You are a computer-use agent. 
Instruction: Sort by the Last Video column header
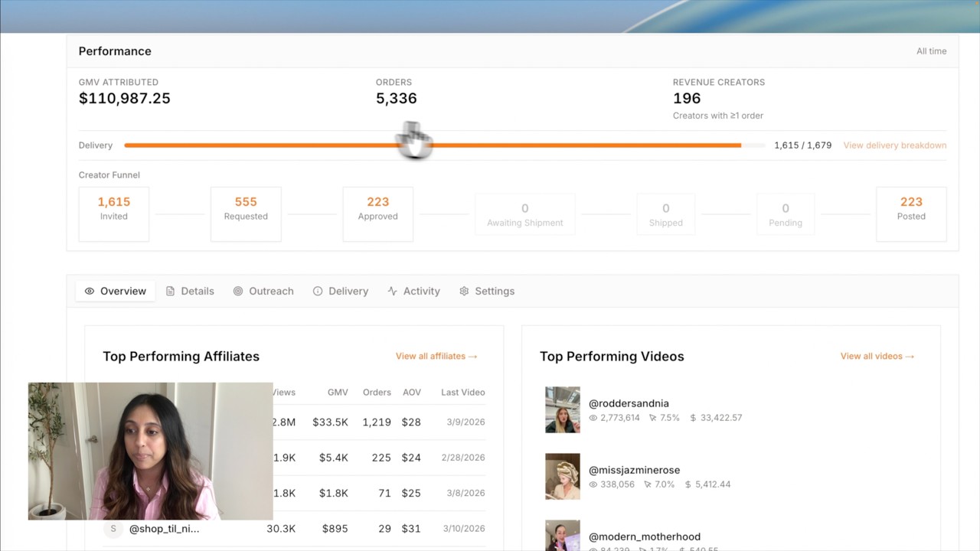463,392
